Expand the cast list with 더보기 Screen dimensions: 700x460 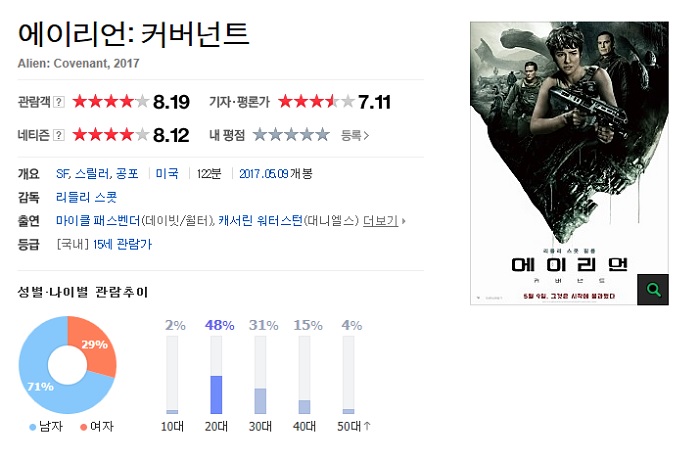tap(384, 221)
